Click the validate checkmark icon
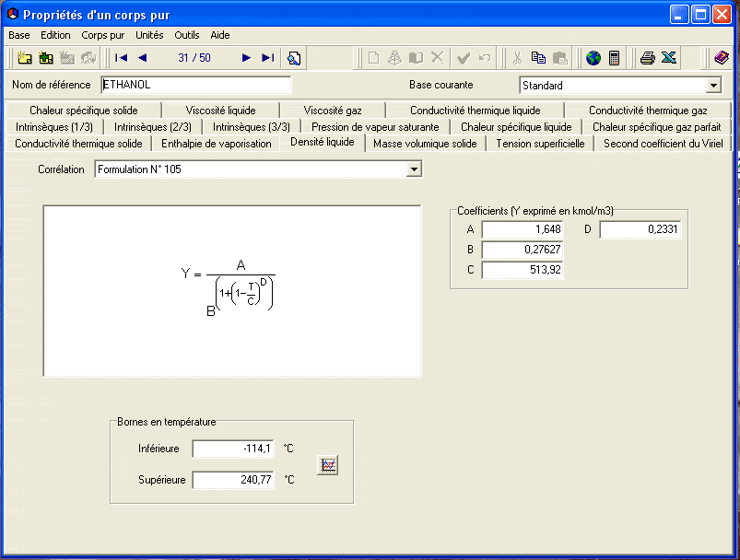The image size is (740, 560). (464, 58)
